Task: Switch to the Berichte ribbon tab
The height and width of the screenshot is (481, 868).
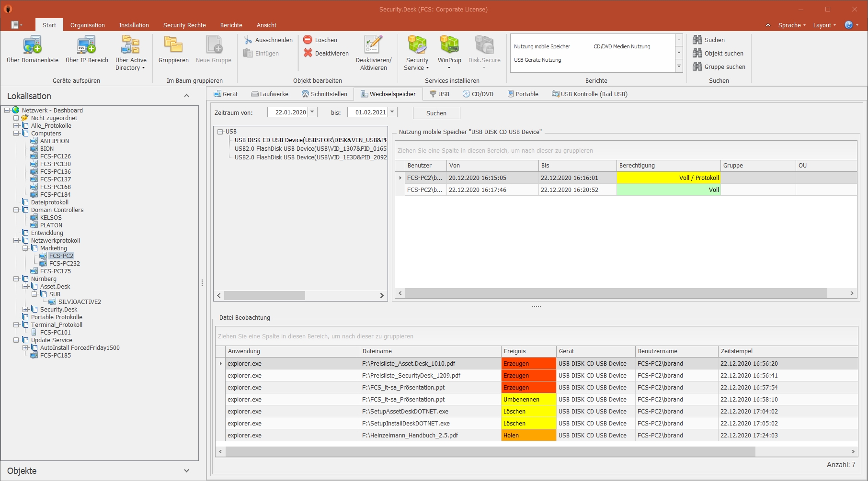Action: coord(231,25)
